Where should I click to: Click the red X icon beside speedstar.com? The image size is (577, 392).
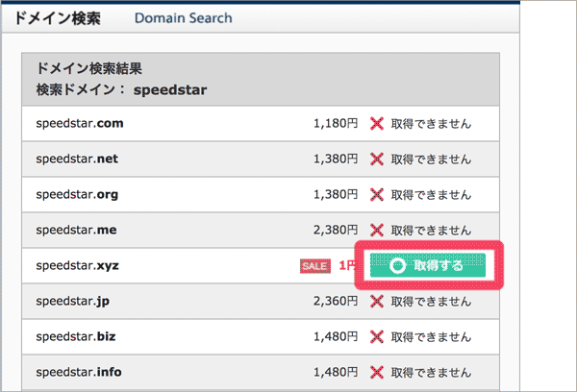coord(377,124)
